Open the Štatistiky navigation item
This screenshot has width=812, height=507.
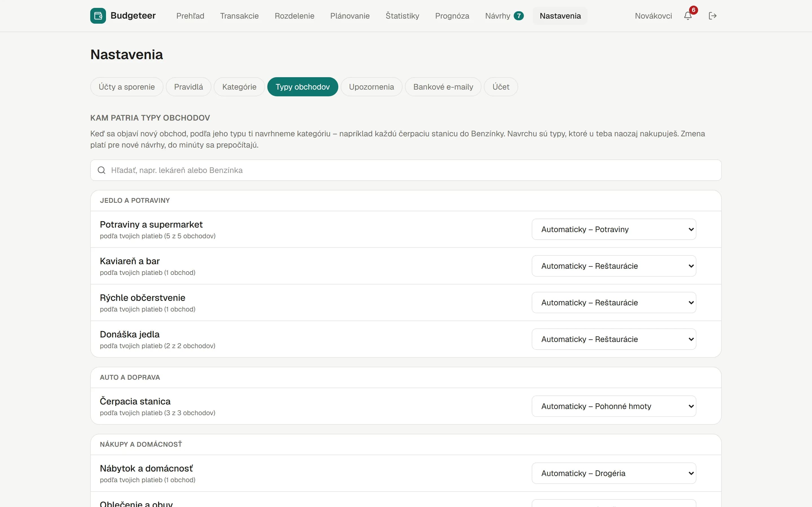402,16
